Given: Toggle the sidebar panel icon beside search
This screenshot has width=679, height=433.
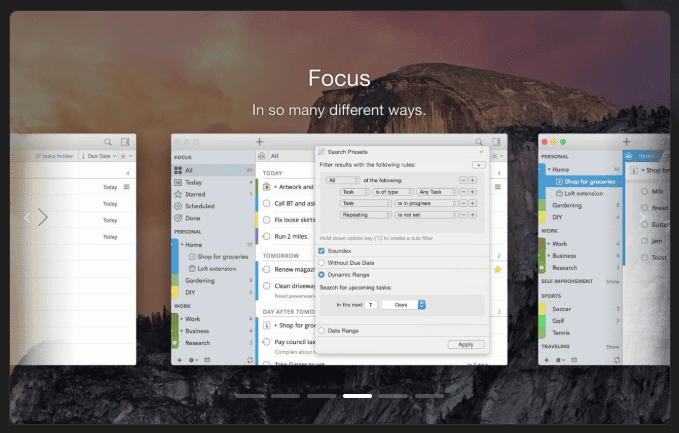Looking at the screenshot, I should (496, 142).
